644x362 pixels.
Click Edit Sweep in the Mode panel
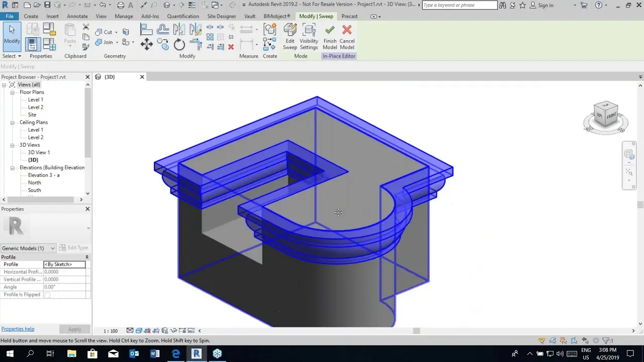(290, 37)
